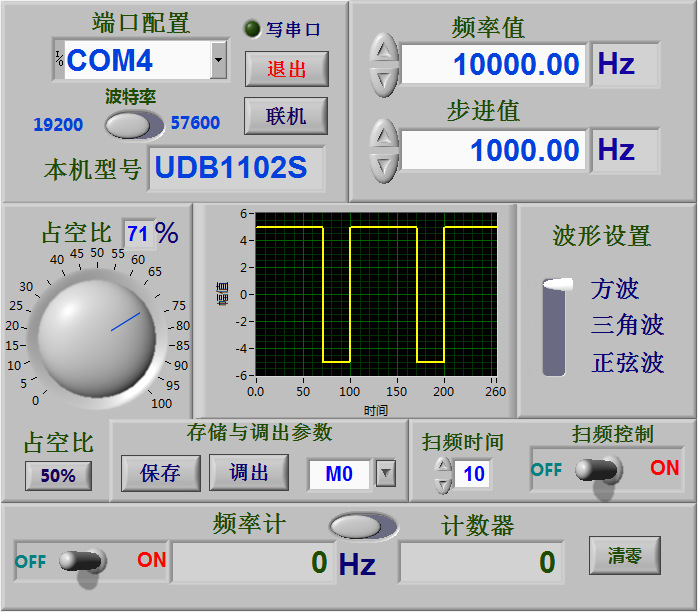Click the 19200 baud rate label

tap(58, 125)
